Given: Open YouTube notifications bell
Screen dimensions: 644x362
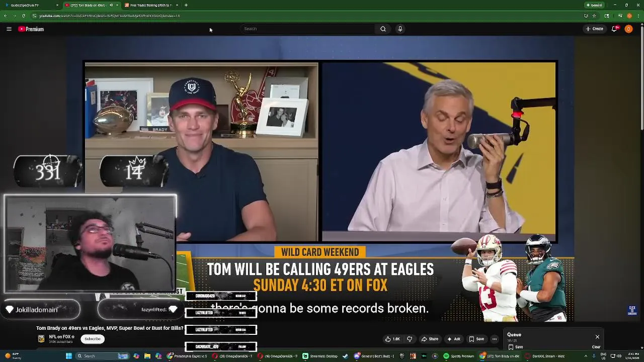Looking at the screenshot, I should coord(614,29).
